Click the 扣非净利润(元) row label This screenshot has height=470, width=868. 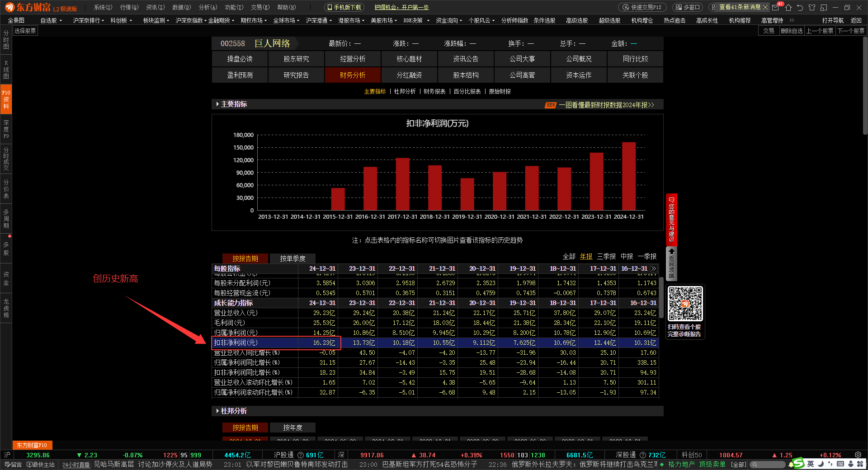(x=236, y=343)
